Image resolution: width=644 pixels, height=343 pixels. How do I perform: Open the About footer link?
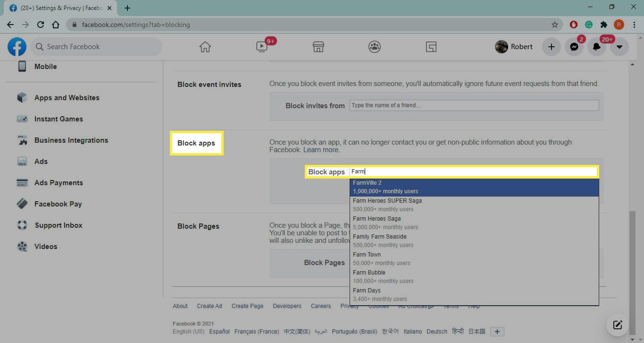pos(180,306)
